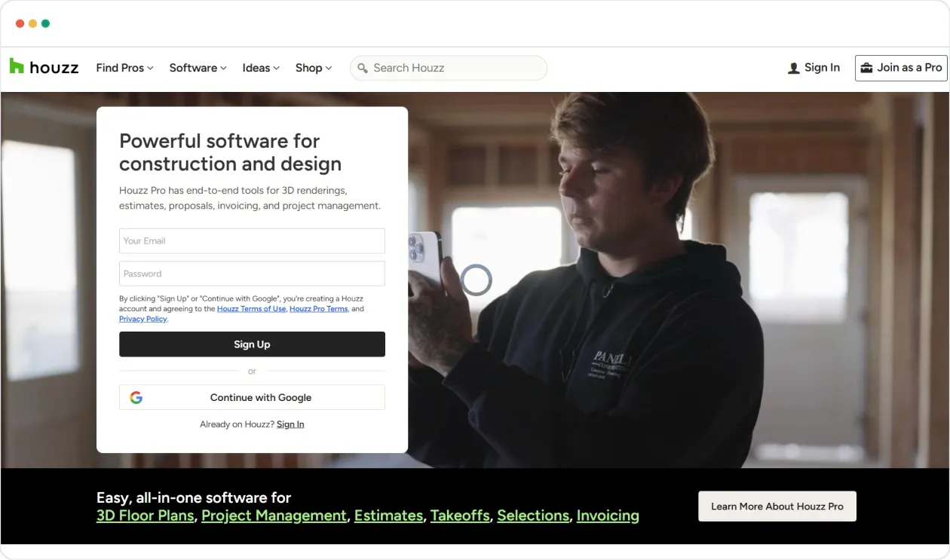
Task: Click the Join as a Pro button
Action: click(901, 68)
